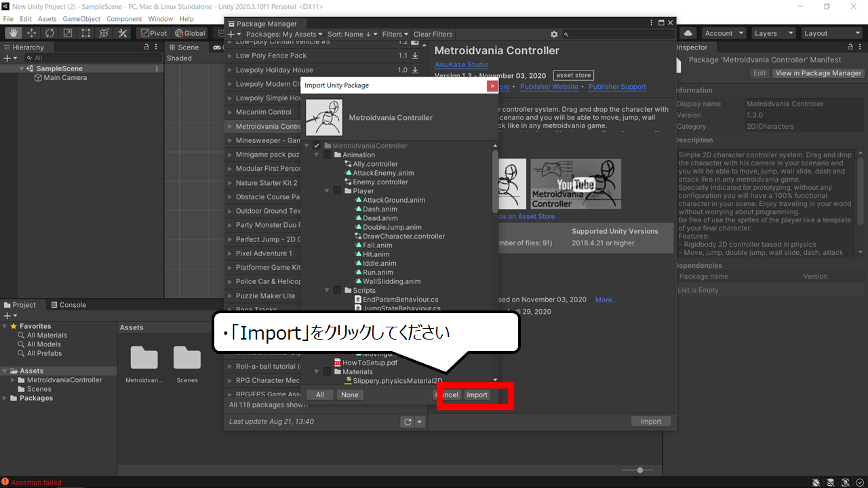This screenshot has height=488, width=868.
Task: Expand MetroidvaniaController folder in Project tree
Action: (x=13, y=380)
